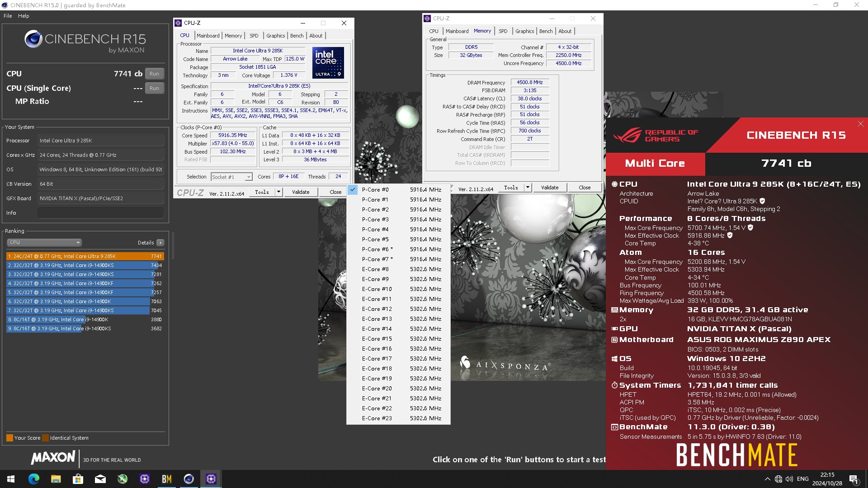The height and width of the screenshot is (488, 868).
Task: Click the GPU section icon in BenchMate
Action: pos(614,329)
